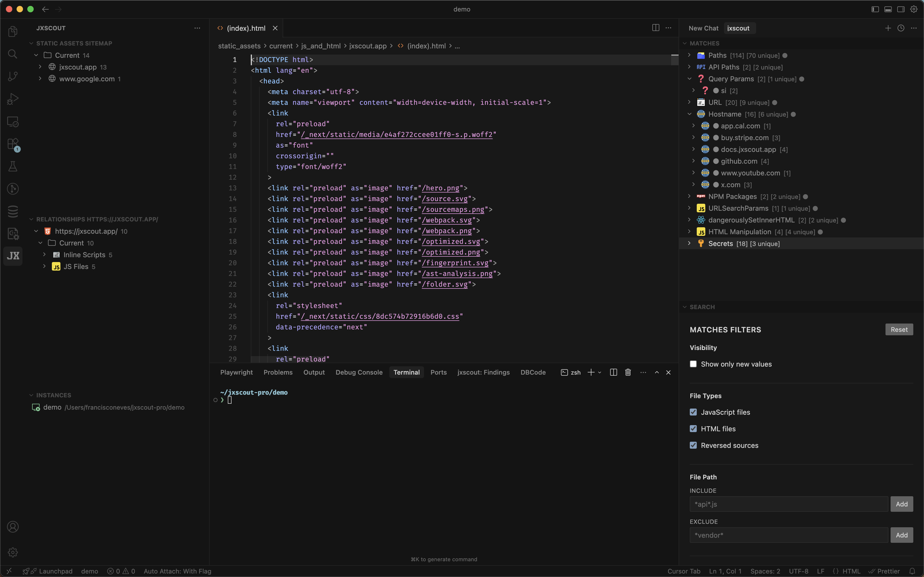
Task: Open the database stack icon in activity bar
Action: point(13,211)
